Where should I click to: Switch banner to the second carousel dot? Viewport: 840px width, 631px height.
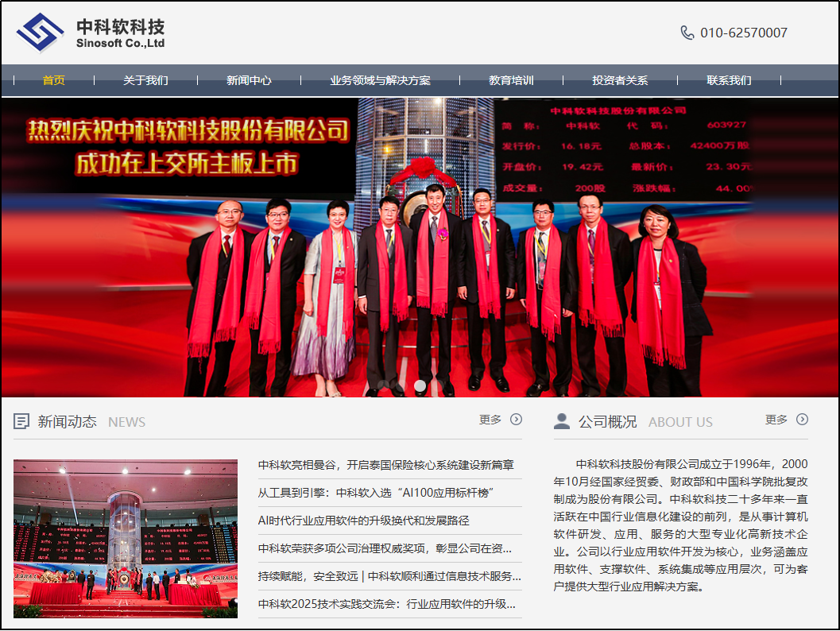(402, 385)
